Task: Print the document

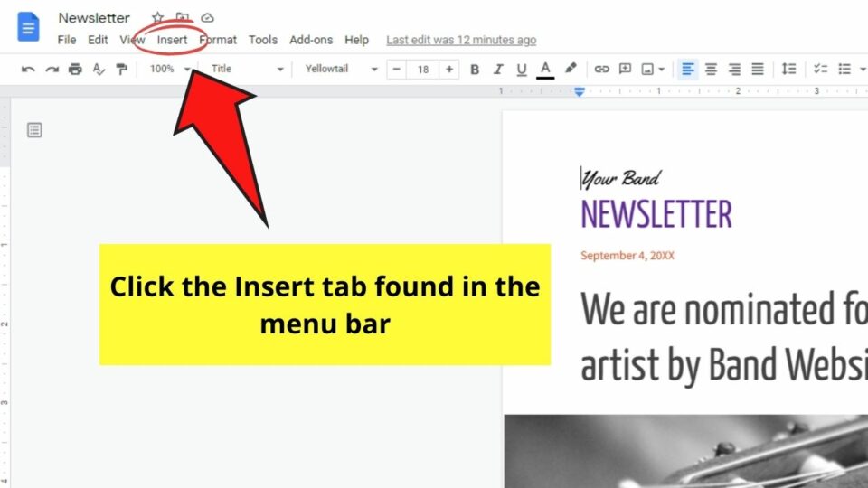Action: (x=75, y=70)
